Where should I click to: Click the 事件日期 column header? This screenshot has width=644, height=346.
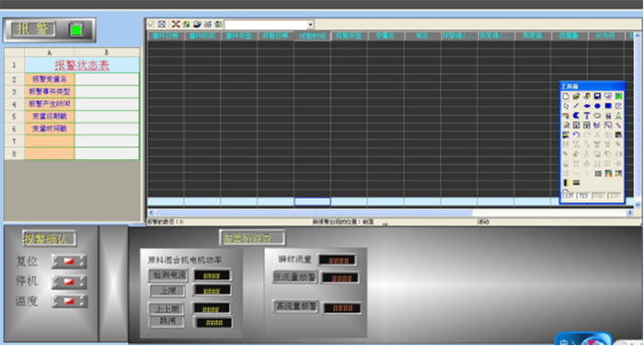(166, 36)
